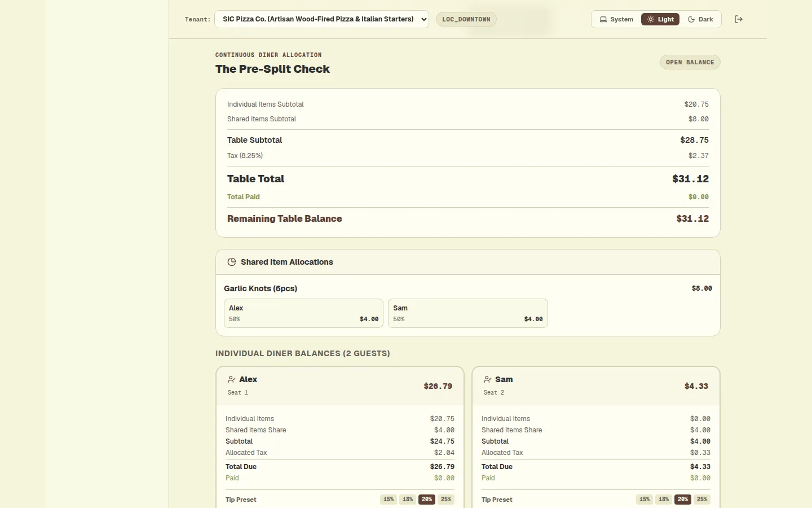
Task: Click the Individual Diner Balances section heading
Action: tap(303, 353)
